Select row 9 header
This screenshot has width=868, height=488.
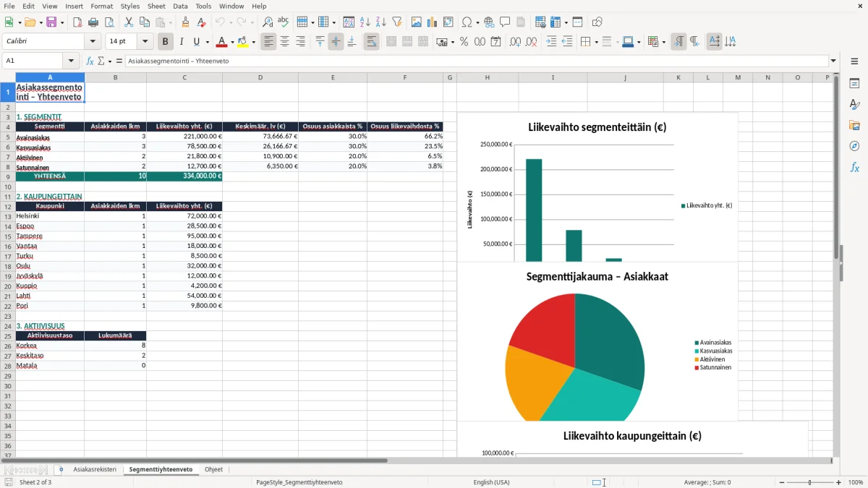(7, 176)
